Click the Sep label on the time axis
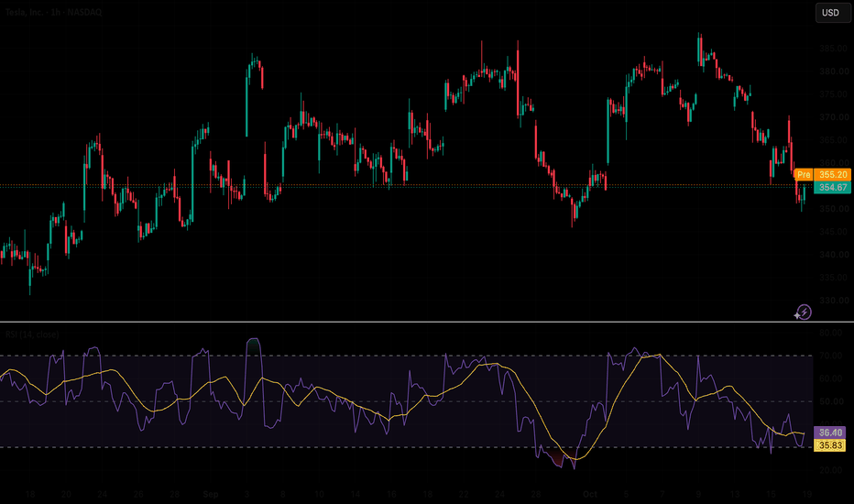The image size is (854, 504). (x=210, y=494)
